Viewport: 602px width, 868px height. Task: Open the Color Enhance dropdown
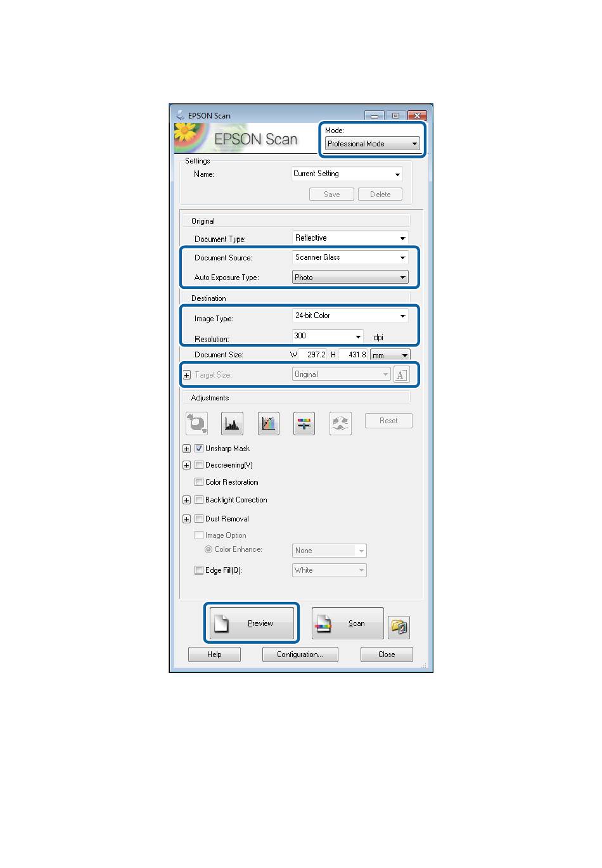click(330, 551)
